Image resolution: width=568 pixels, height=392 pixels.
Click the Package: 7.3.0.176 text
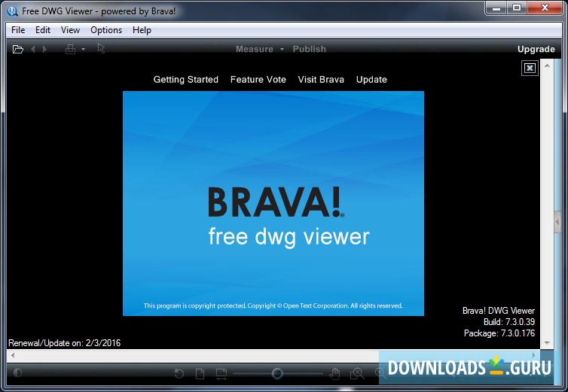coord(499,333)
